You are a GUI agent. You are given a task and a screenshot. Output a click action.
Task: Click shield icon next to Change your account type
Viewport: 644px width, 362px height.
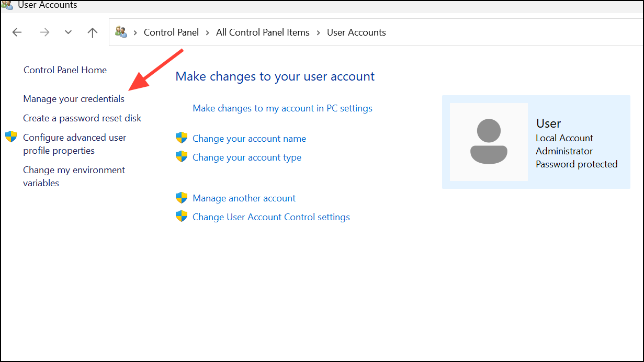pos(182,156)
